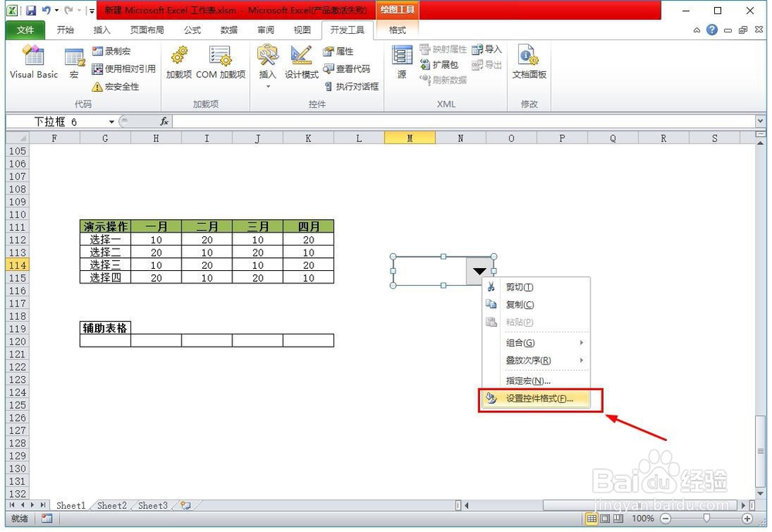Screen dimensions: 772x532
Task: Switch to the Review (审阅) tab
Action: click(266, 30)
